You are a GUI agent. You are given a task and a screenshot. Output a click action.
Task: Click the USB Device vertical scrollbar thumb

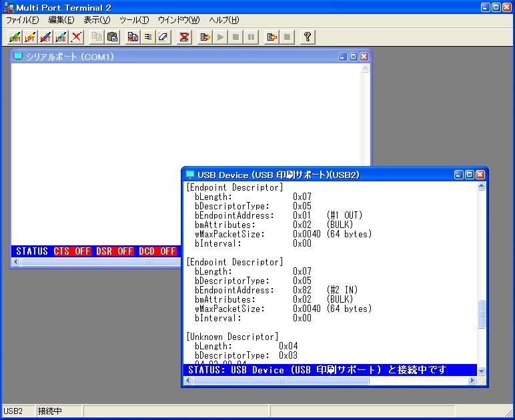point(482,314)
